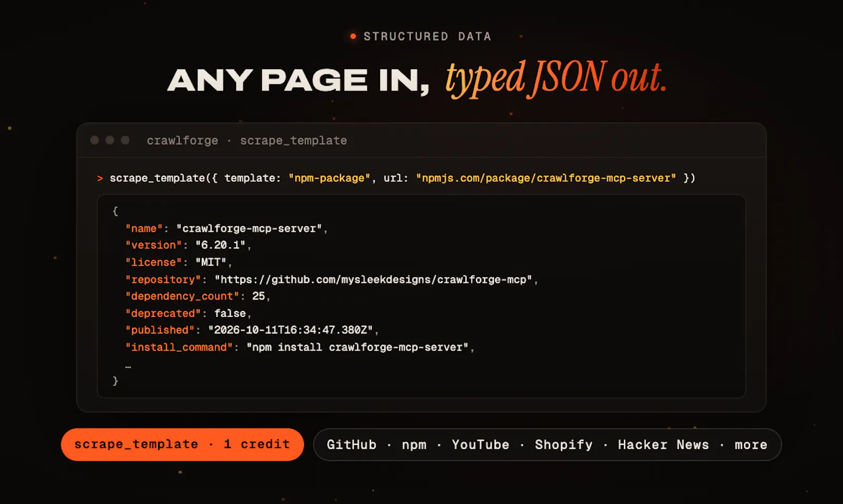This screenshot has height=504, width=843.
Task: Click the opening curly brace of the JSON
Action: [115, 211]
